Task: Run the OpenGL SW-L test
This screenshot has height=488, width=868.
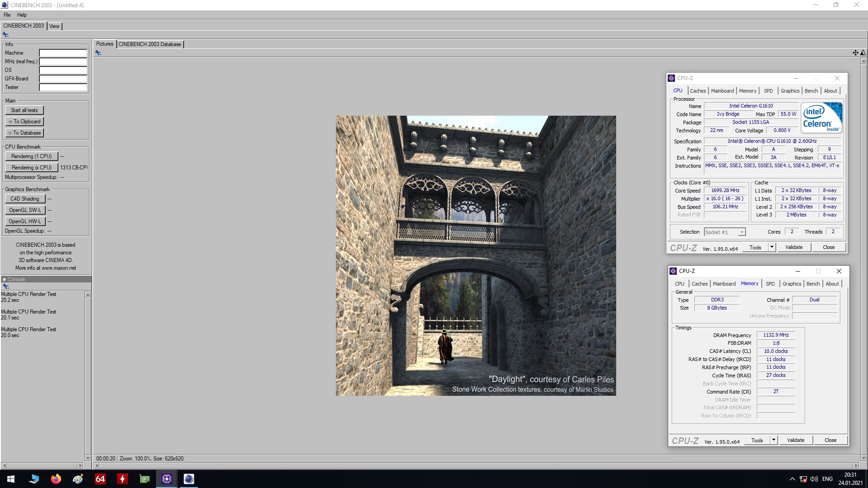Action: [25, 210]
